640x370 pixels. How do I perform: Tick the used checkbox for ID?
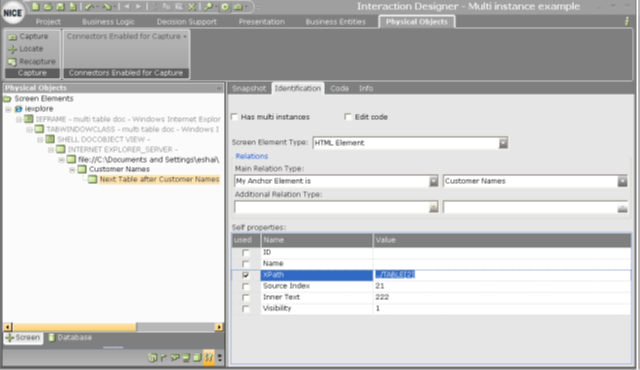click(245, 253)
